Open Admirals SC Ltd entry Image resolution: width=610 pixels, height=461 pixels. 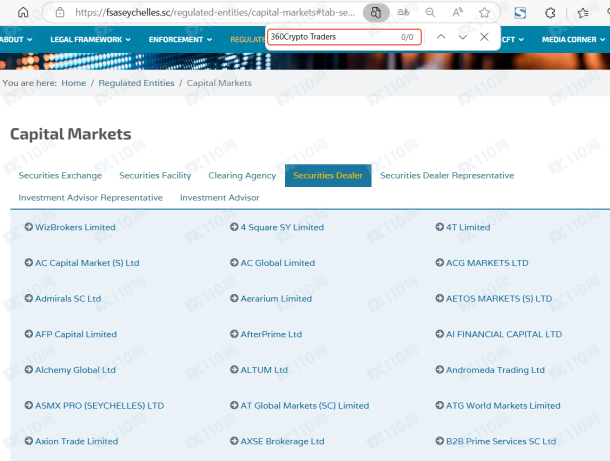pyautogui.click(x=68, y=299)
